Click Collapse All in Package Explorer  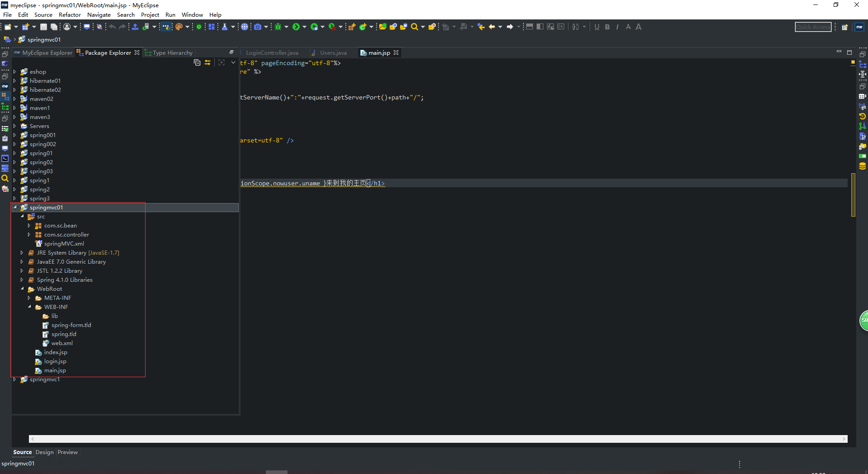coord(197,62)
